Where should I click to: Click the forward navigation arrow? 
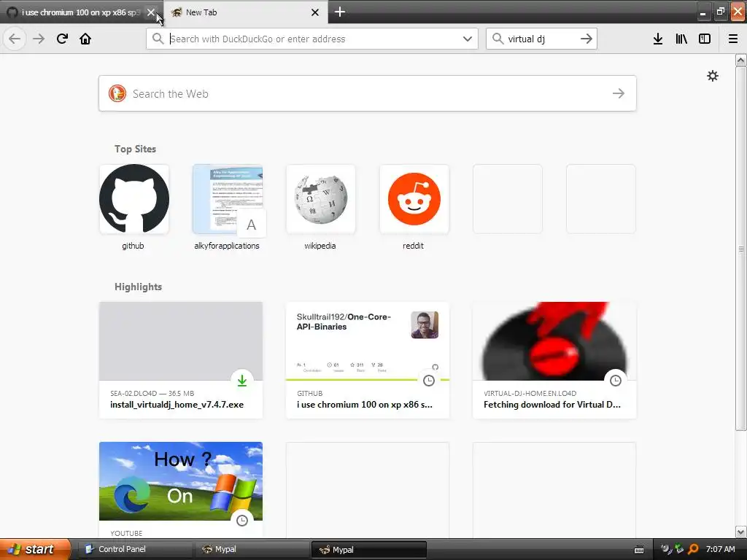pyautogui.click(x=39, y=39)
